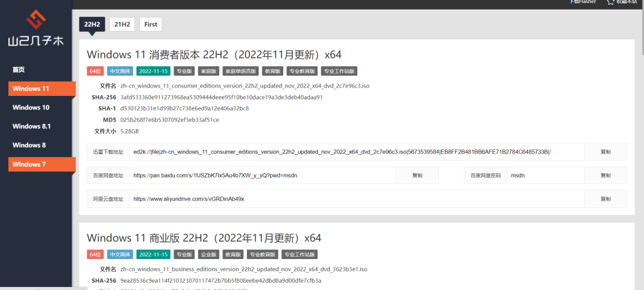Click the pan.baidu.com address field

tap(262, 175)
